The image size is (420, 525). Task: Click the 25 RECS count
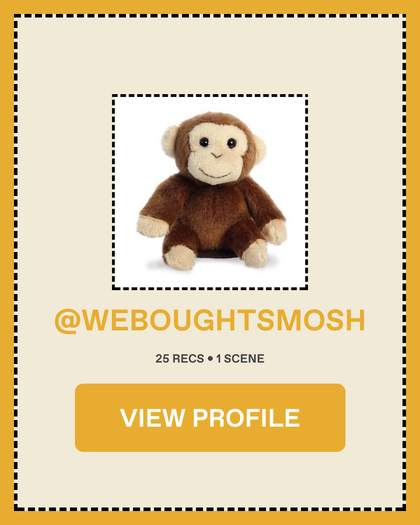pyautogui.click(x=180, y=359)
